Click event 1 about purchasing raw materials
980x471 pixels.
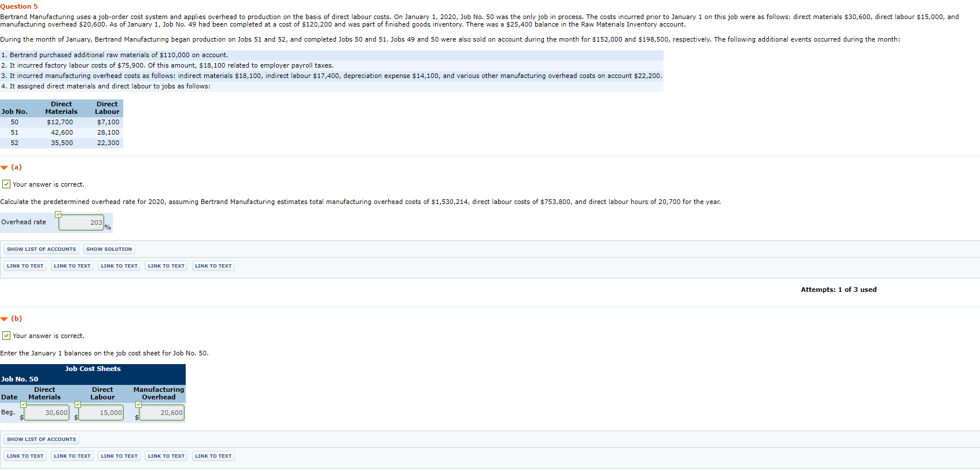(331, 55)
